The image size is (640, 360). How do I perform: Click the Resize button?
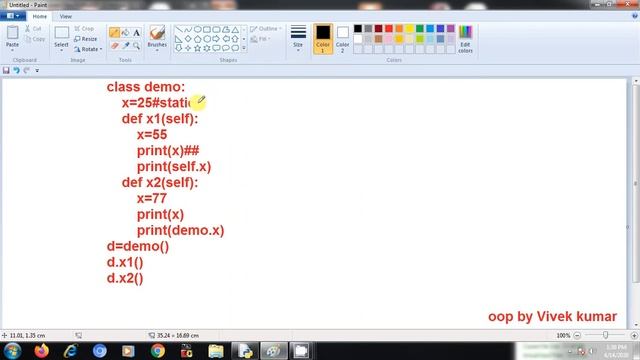tap(86, 39)
